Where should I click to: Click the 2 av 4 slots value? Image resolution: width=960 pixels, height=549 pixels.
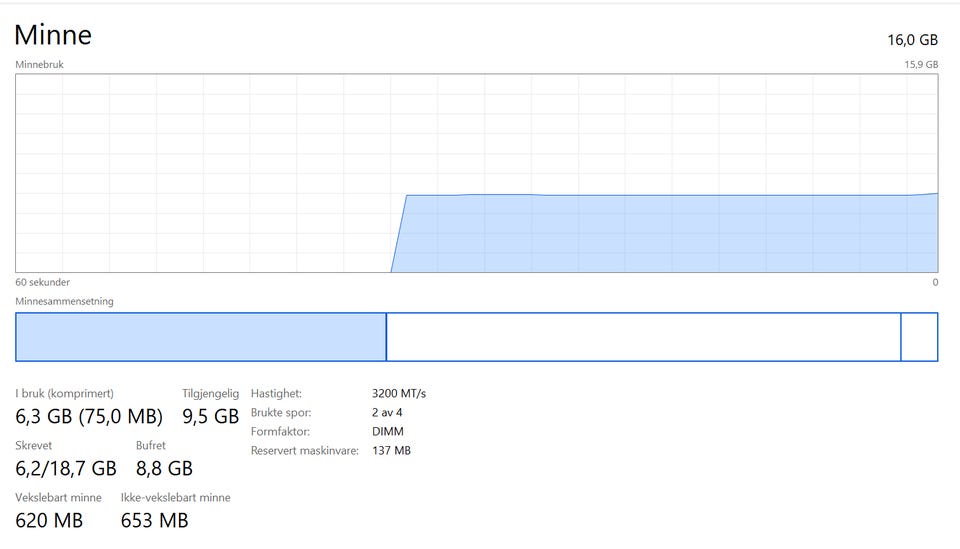click(389, 412)
